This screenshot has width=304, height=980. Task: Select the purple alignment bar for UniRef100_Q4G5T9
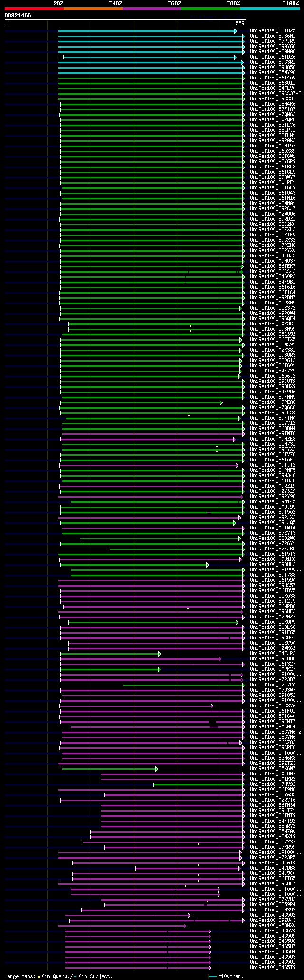tap(138, 968)
